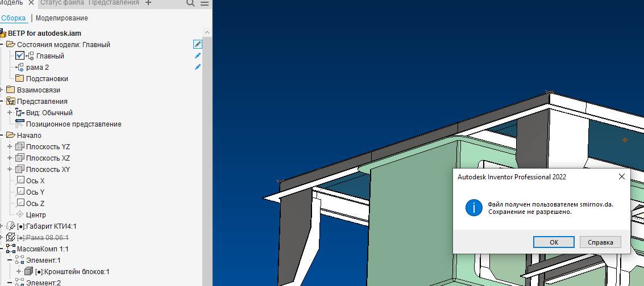The image size is (644, 286).
Task: Click the browser vertical scrollbar thumb
Action: [207, 160]
